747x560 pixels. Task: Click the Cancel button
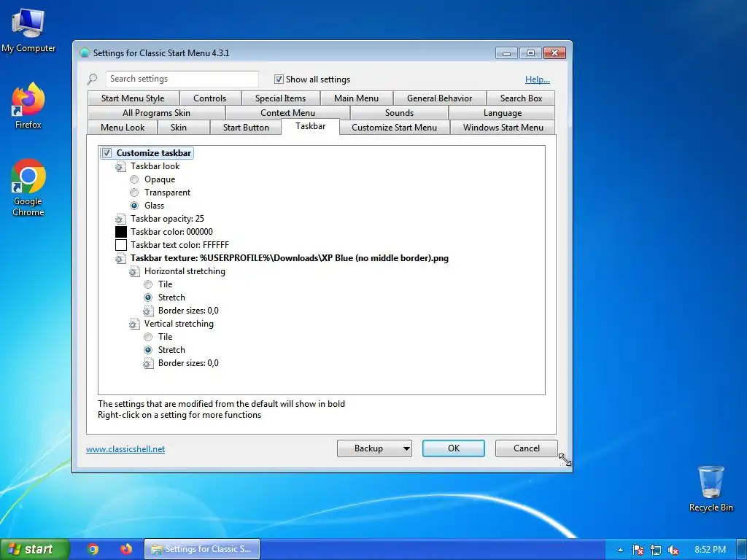(x=527, y=448)
